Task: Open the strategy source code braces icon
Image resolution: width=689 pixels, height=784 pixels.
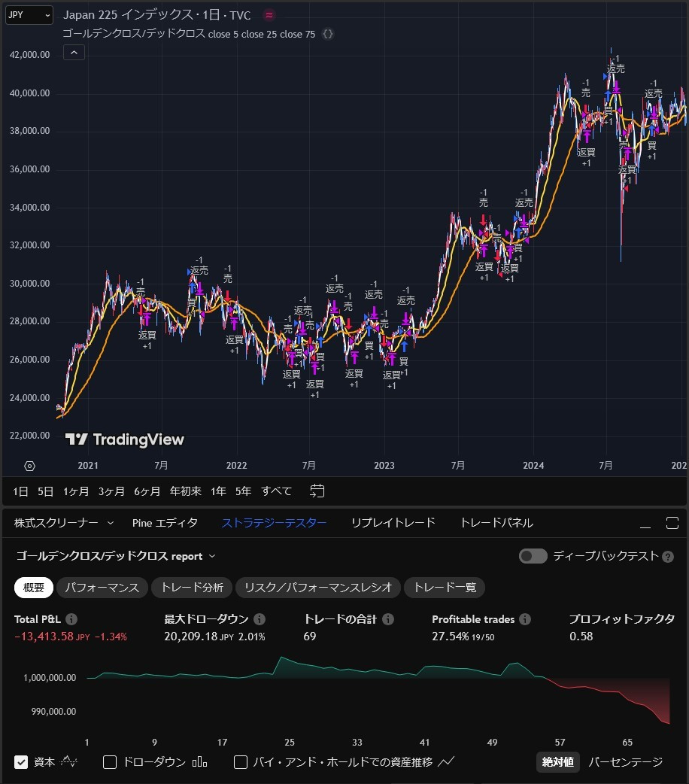Action: (327, 34)
